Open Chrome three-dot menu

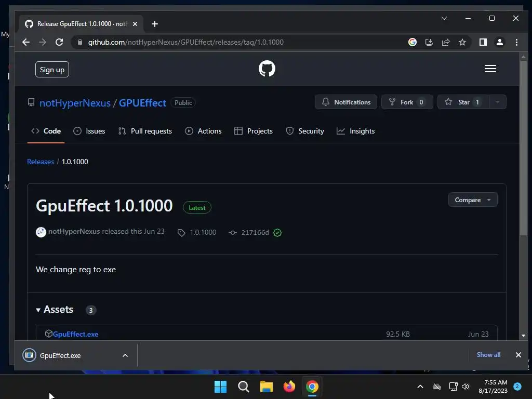(516, 42)
